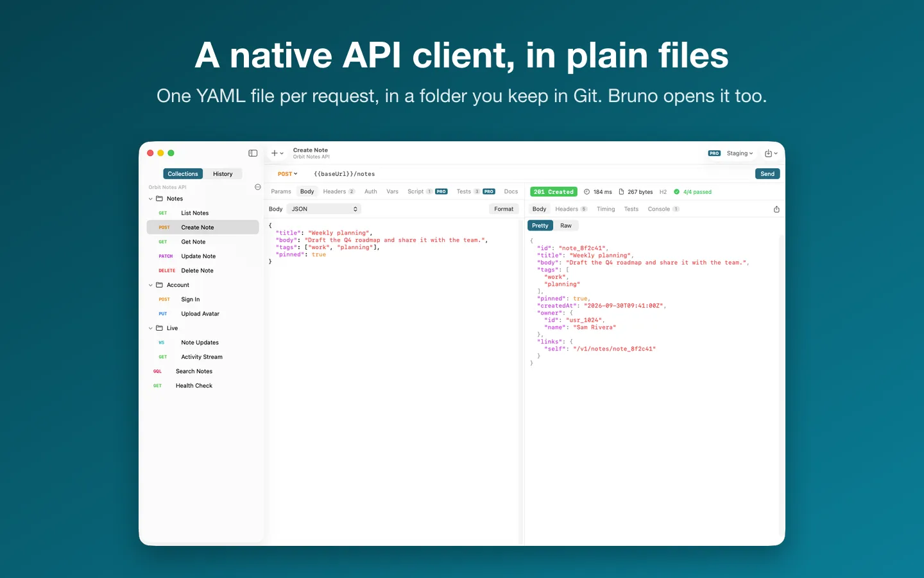Click the PRO badge beside Script tab
This screenshot has height=578, width=924.
(441, 191)
